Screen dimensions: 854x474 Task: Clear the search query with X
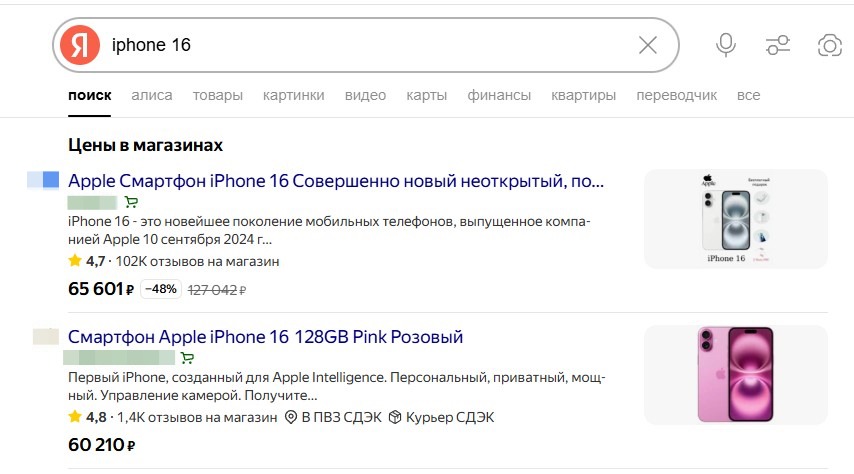click(648, 45)
